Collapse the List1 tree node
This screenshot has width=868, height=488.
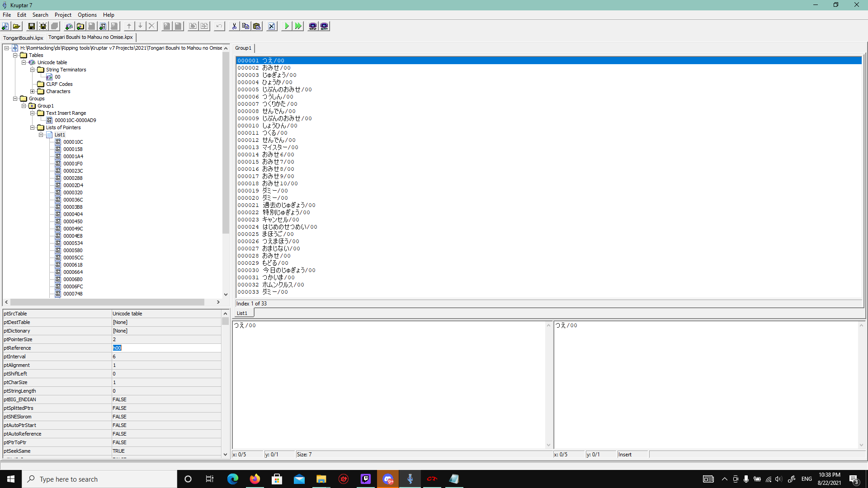click(x=41, y=135)
